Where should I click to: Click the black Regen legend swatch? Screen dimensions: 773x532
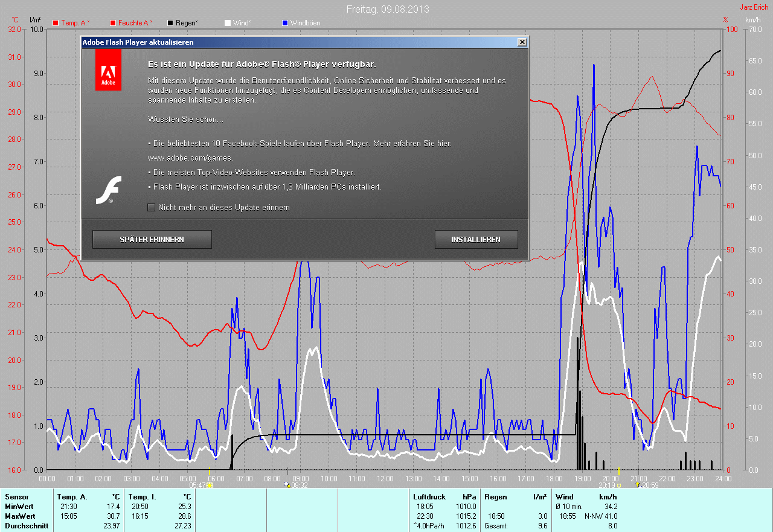[x=170, y=23]
